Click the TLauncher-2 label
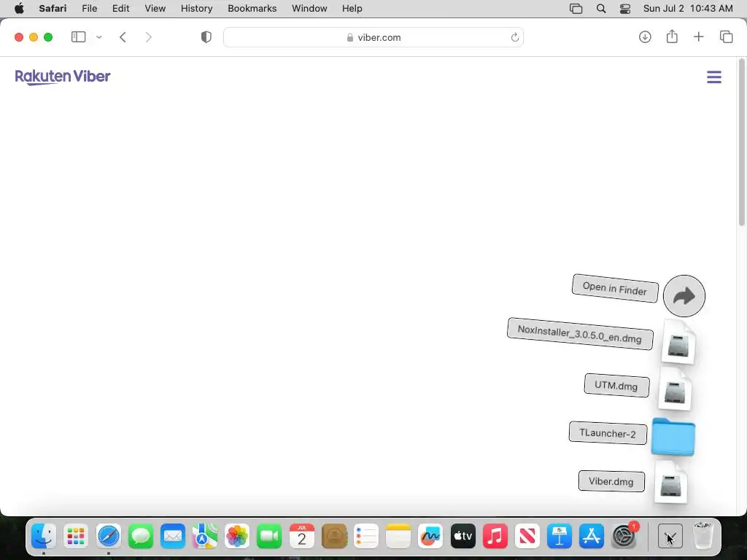This screenshot has height=560, width=747. (608, 433)
